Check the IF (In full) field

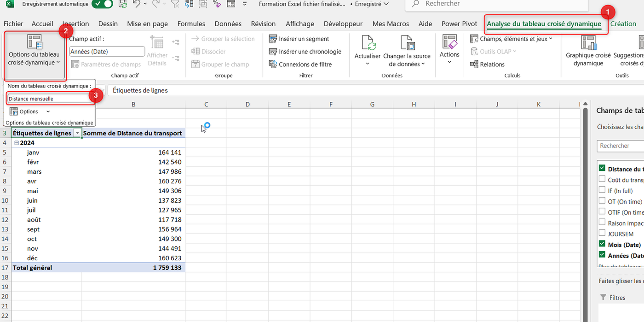pos(602,190)
